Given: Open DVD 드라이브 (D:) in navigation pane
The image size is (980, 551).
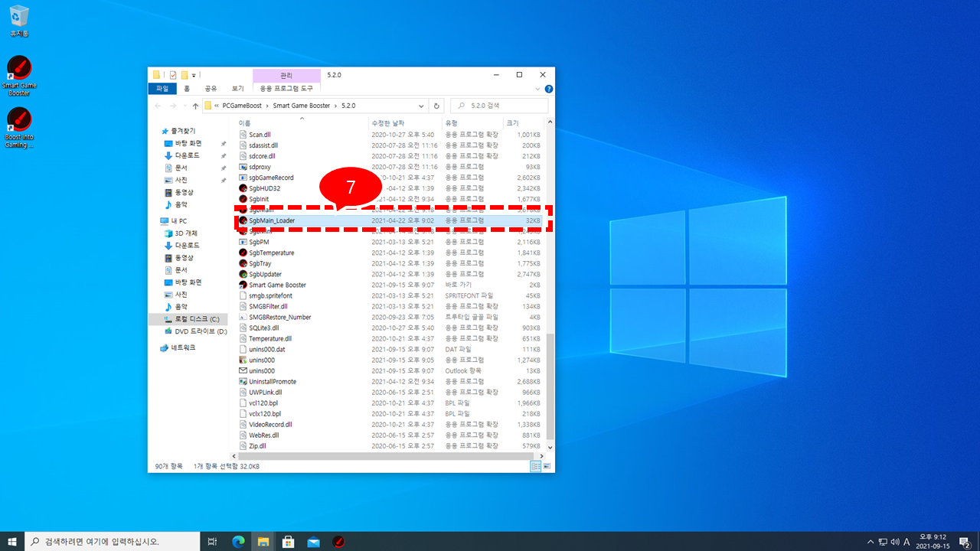Looking at the screenshot, I should (195, 331).
